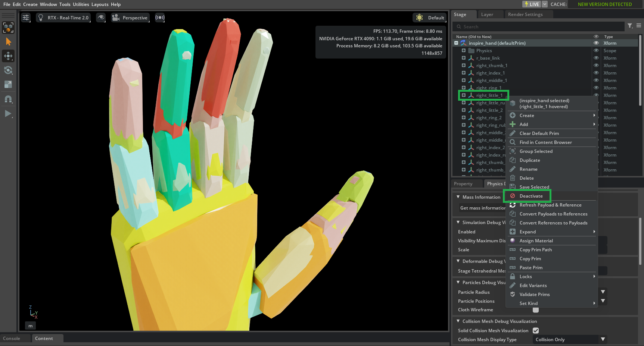Open viewport render settings sliders icon
This screenshot has width=644, height=346.
[25, 18]
